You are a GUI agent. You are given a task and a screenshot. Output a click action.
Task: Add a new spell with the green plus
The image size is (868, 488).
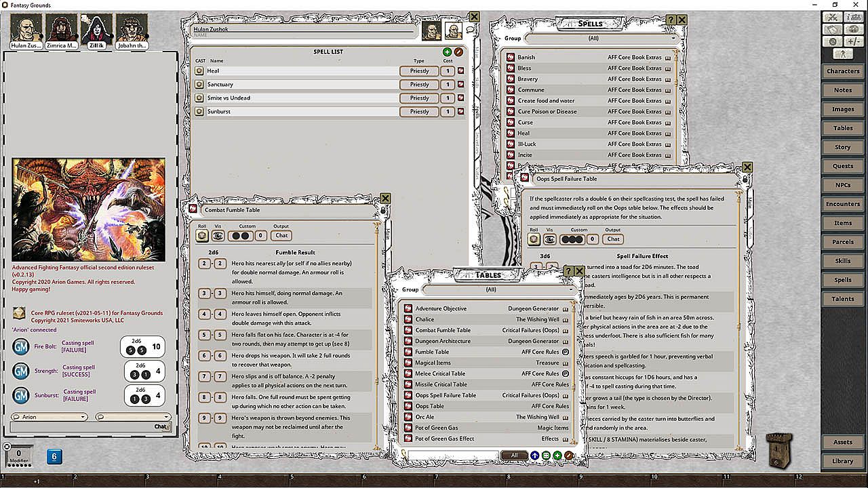pyautogui.click(x=447, y=52)
